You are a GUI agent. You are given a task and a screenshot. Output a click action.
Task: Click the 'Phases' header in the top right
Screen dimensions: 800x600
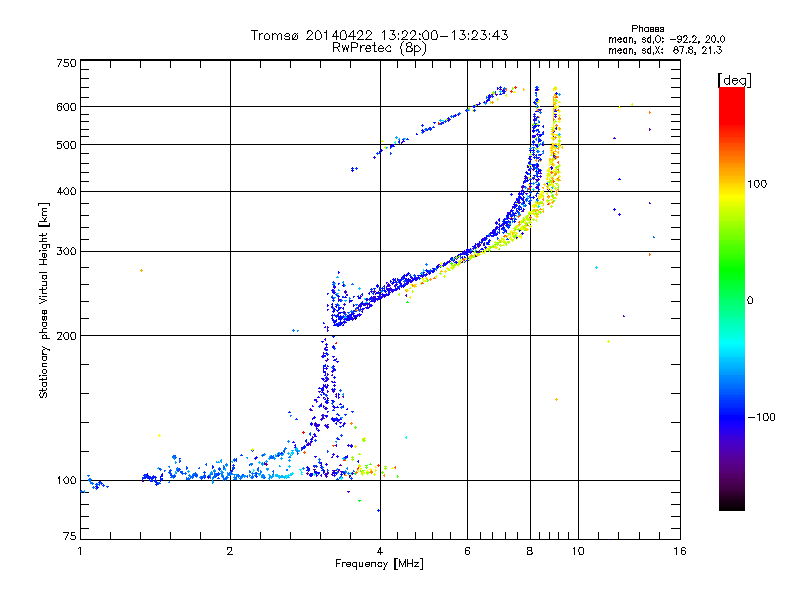[x=647, y=29]
